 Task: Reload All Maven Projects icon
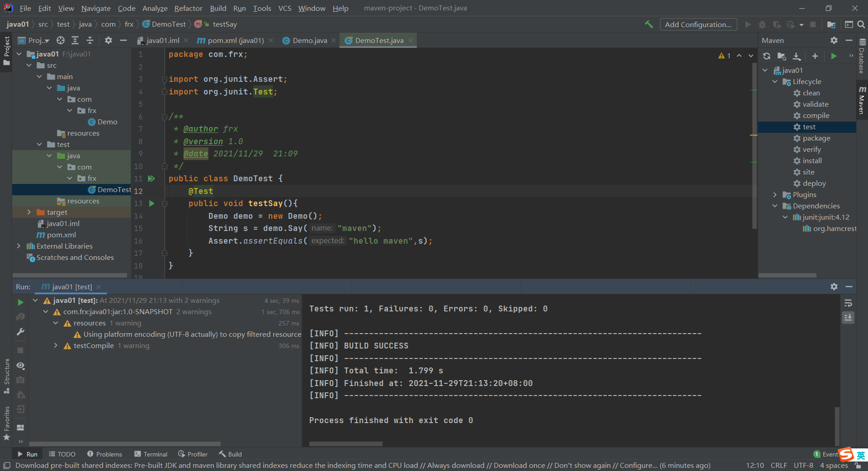tap(767, 56)
